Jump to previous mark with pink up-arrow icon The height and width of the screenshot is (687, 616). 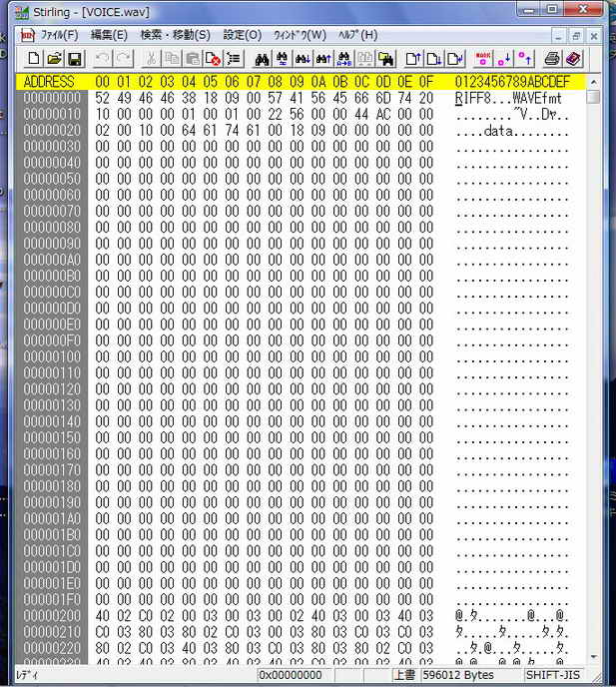coord(525,59)
